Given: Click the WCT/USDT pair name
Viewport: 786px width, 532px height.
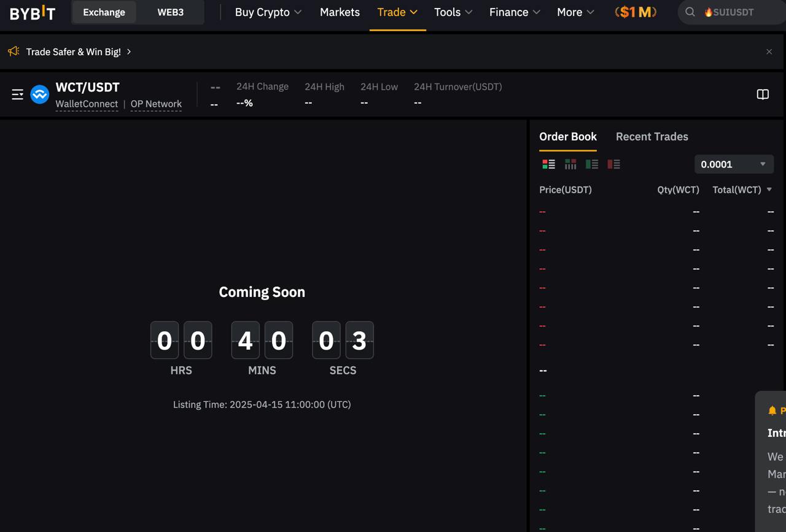Looking at the screenshot, I should 88,87.
